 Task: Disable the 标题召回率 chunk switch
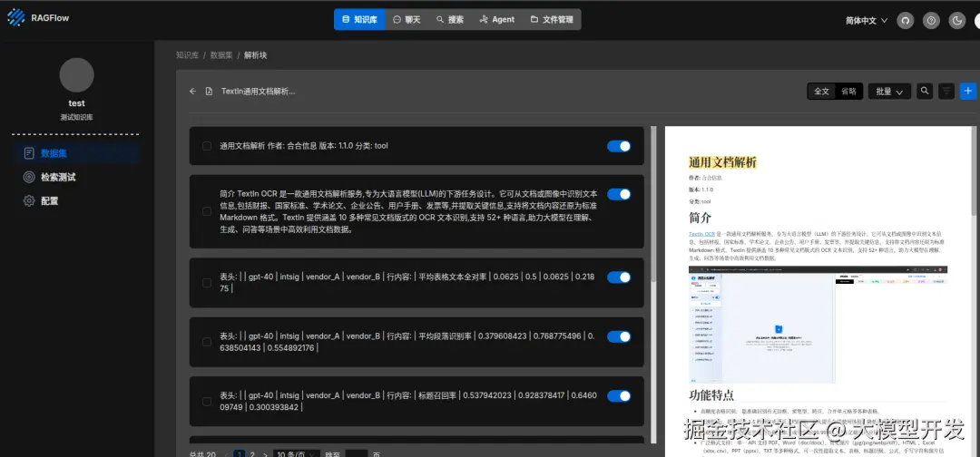(619, 396)
